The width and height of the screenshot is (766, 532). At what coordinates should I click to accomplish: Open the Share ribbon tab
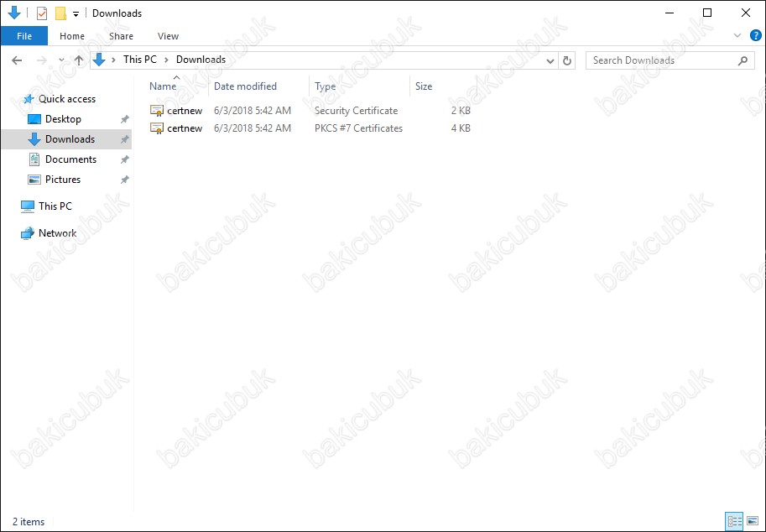point(121,36)
